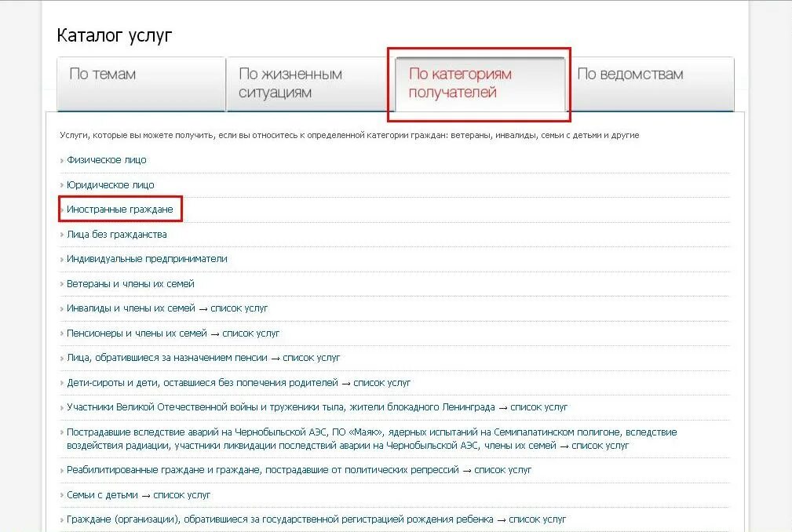The width and height of the screenshot is (792, 532).
Task: Open «Семьи с детьми» category
Action: coord(102,494)
